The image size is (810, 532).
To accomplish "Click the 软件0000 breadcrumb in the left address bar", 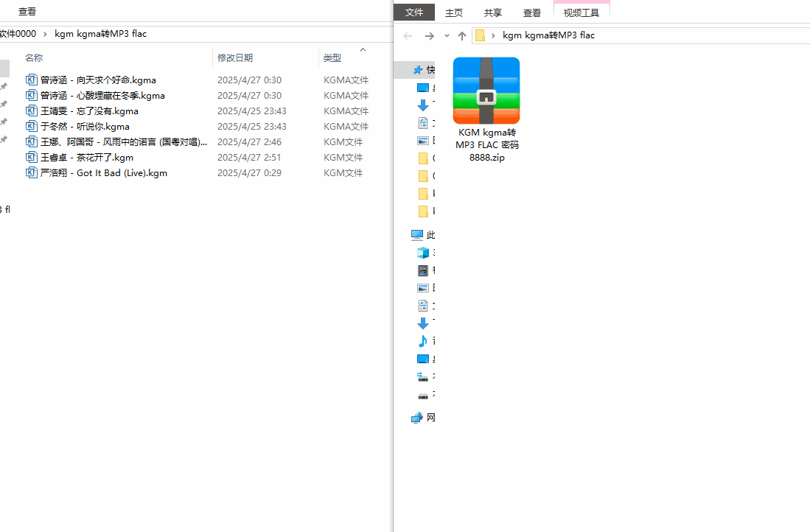I will [18, 34].
